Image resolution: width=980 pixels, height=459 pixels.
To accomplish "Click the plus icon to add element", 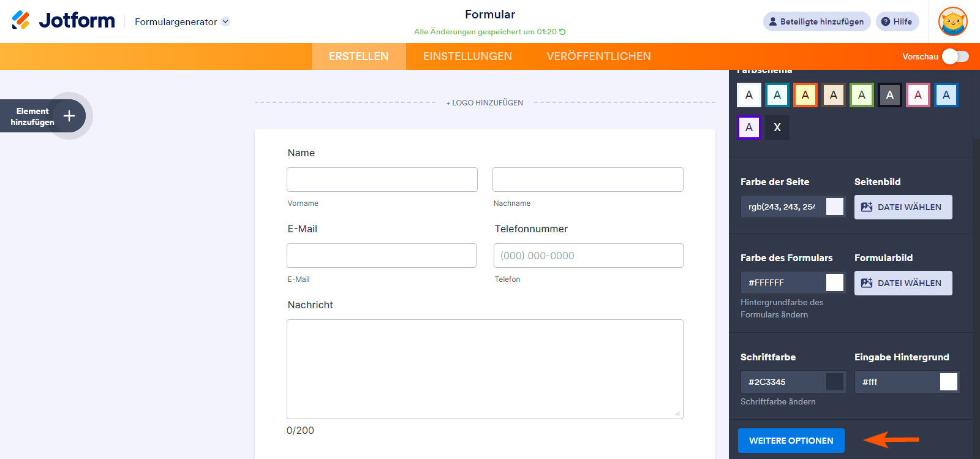I will [x=69, y=116].
